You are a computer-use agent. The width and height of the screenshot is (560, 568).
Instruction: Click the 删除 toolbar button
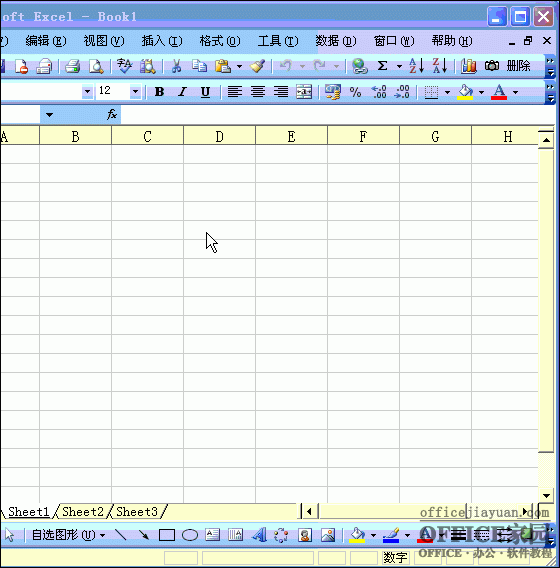click(518, 66)
